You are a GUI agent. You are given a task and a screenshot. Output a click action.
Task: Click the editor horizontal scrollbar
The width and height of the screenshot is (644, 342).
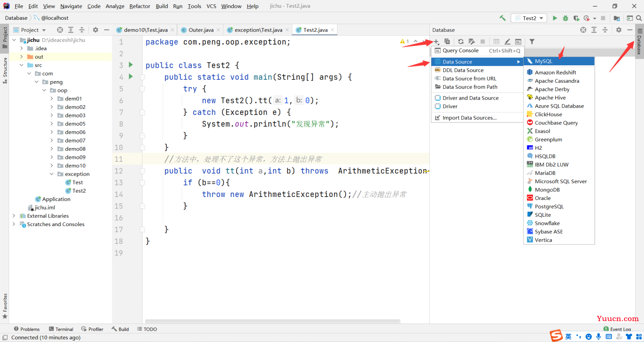[273, 321]
